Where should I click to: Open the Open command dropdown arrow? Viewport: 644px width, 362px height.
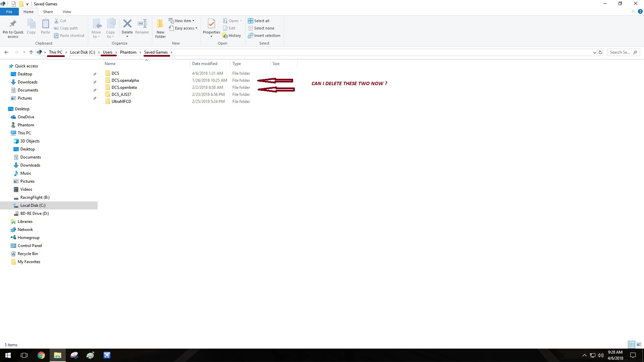241,21
